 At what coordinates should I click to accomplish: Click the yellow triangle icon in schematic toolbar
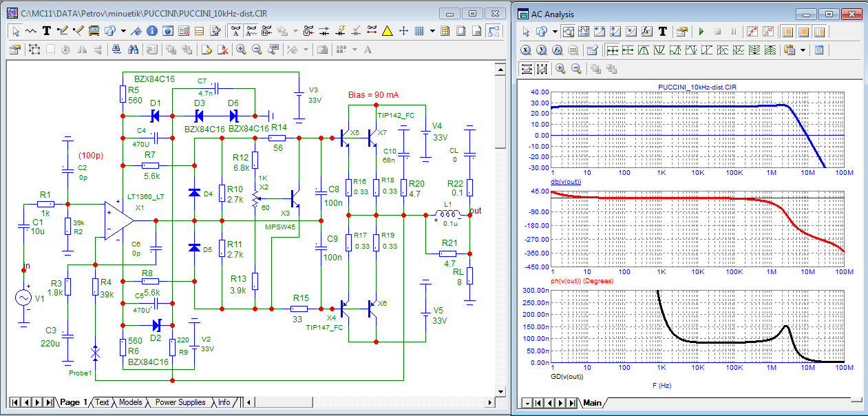tap(388, 31)
